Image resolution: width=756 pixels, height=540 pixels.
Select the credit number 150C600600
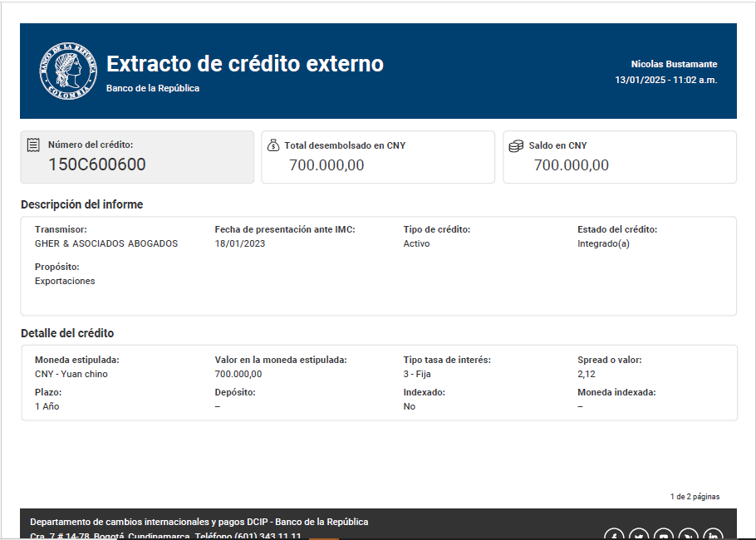[96, 164]
